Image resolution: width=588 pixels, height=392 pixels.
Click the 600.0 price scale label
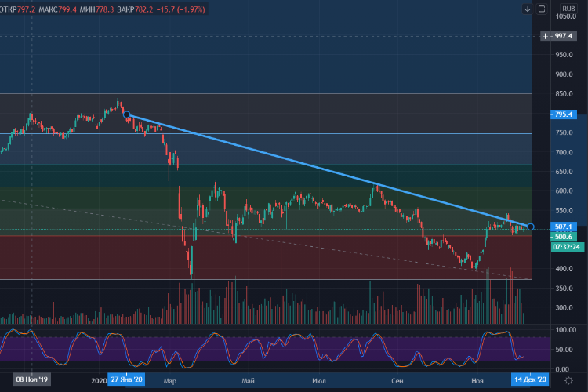[564, 191]
